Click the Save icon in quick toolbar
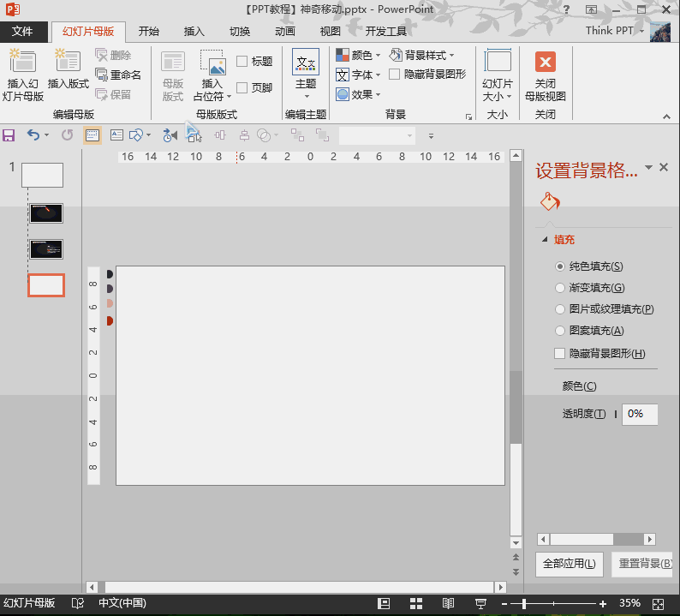This screenshot has height=616, width=680. tap(9, 135)
